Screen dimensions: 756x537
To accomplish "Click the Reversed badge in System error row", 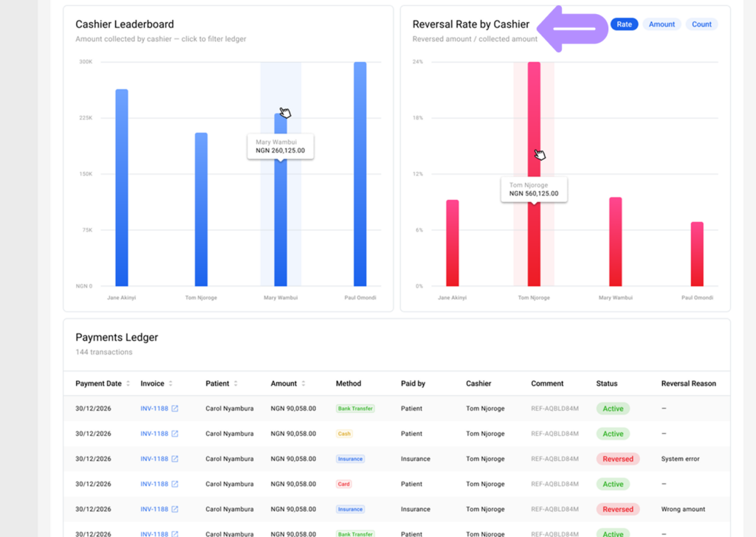I will click(x=618, y=459).
